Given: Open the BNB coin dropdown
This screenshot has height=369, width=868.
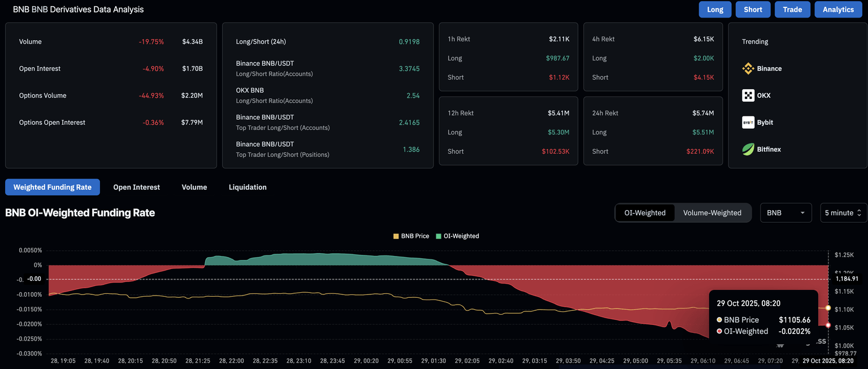Looking at the screenshot, I should click(785, 213).
